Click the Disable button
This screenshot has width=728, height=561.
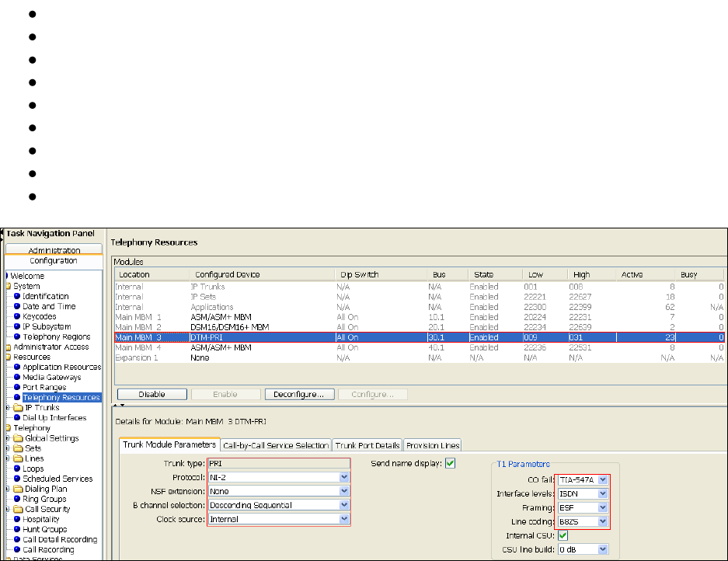point(152,394)
